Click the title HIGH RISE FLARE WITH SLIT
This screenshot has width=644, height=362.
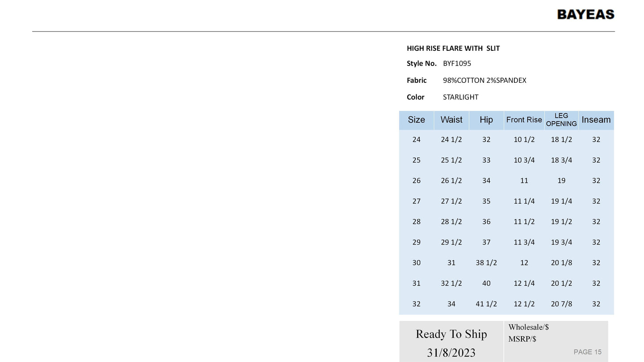click(453, 49)
